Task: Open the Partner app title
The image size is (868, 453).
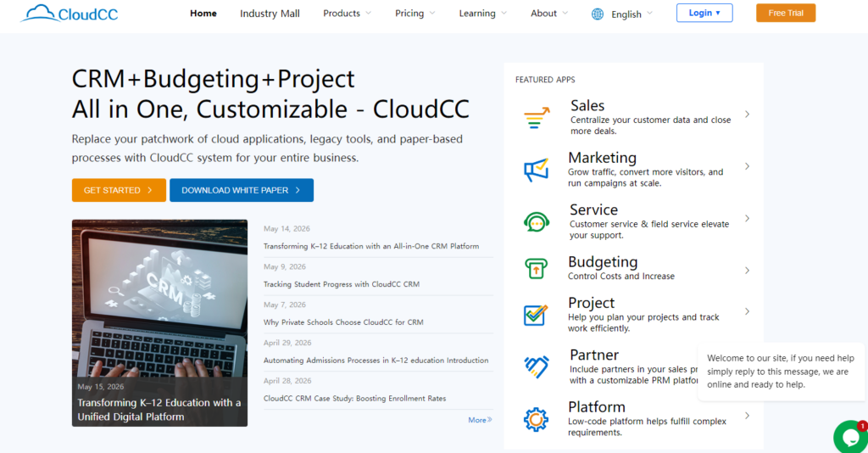Action: (x=594, y=355)
